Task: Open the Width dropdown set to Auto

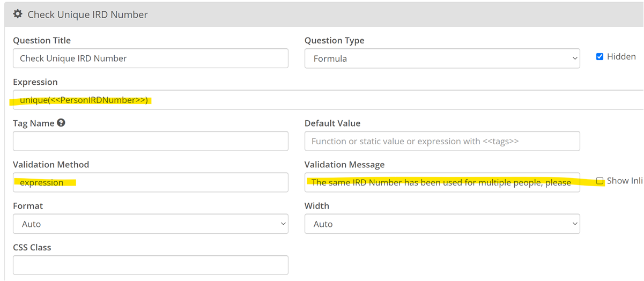Action: (442, 224)
